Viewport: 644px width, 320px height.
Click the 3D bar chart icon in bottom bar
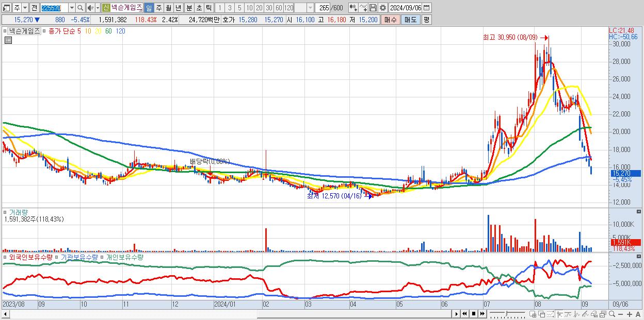coord(594,314)
